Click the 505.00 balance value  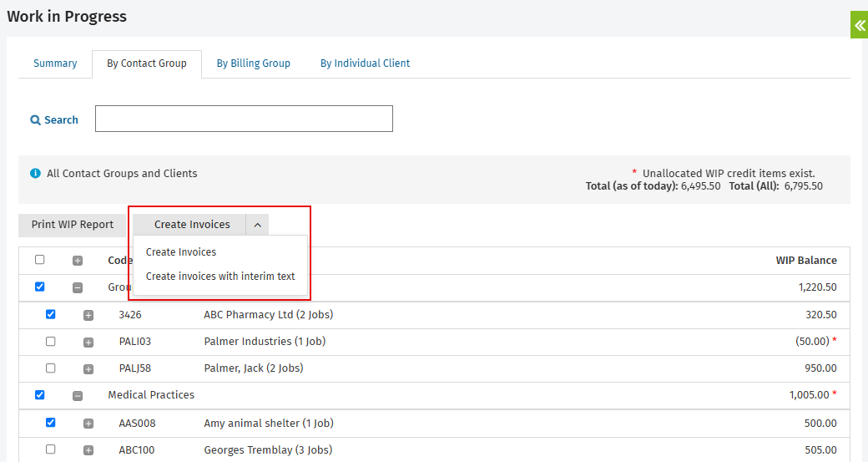pos(820,449)
